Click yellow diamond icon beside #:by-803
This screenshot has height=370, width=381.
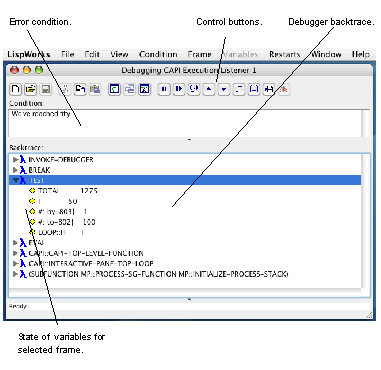(x=32, y=211)
